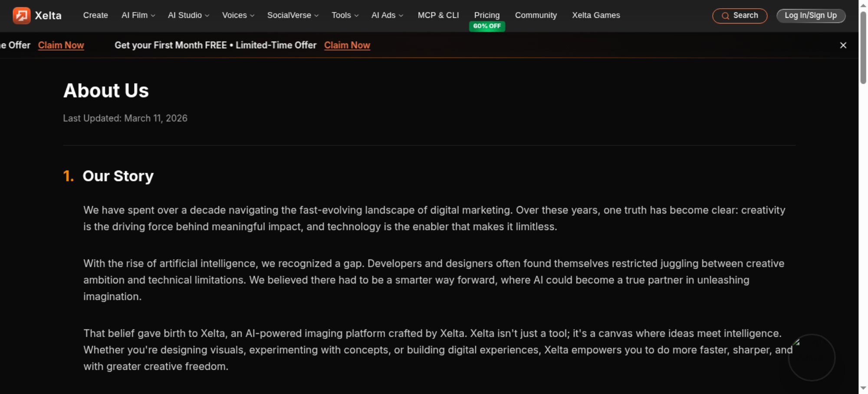This screenshot has height=394, width=868.
Task: Click the Last Updated: March 11, 2026 text
Action: [125, 118]
